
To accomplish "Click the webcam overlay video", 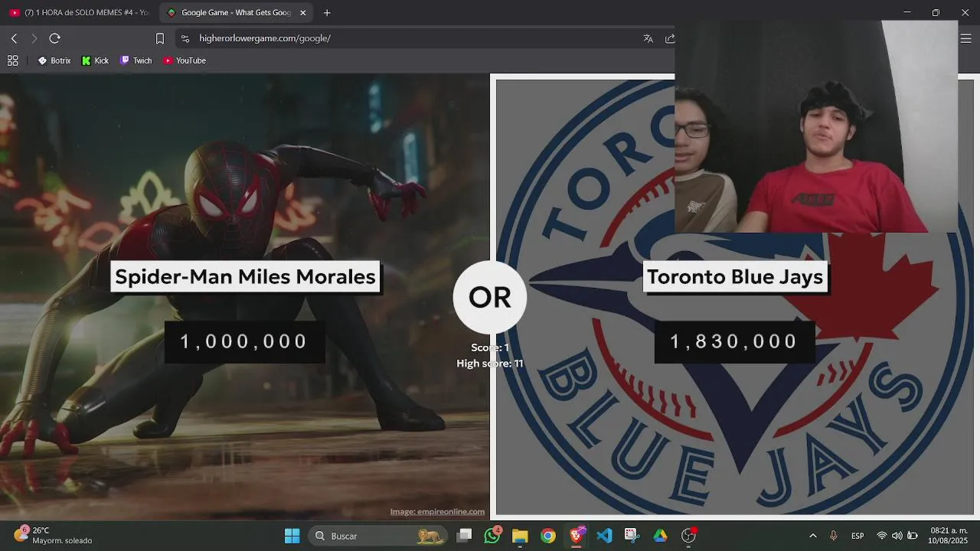I will pyautogui.click(x=816, y=126).
